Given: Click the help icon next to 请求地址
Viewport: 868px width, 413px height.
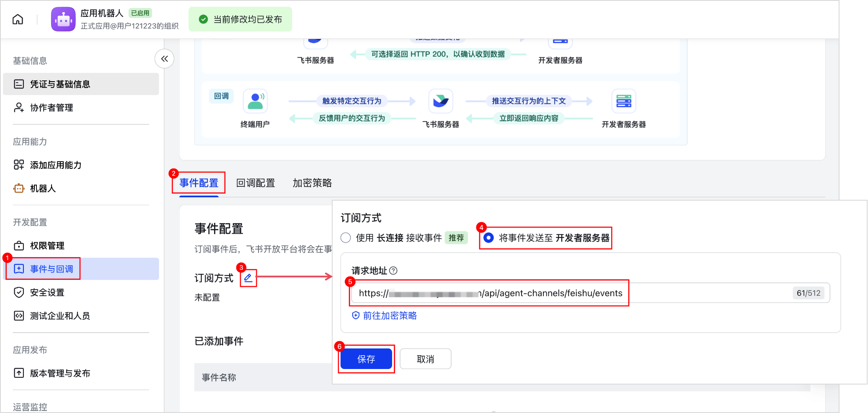Looking at the screenshot, I should click(x=393, y=271).
